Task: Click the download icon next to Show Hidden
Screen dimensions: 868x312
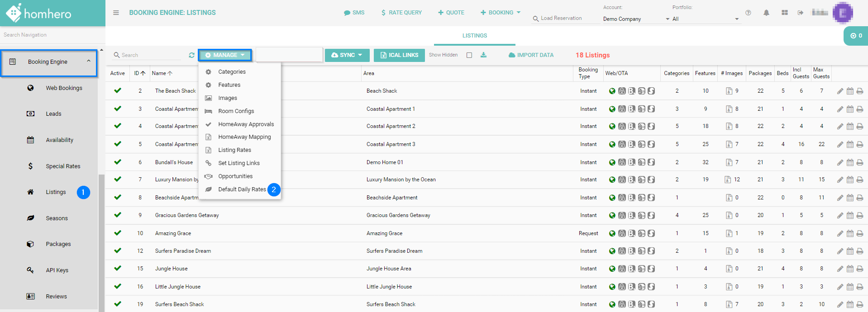Action: (x=483, y=55)
